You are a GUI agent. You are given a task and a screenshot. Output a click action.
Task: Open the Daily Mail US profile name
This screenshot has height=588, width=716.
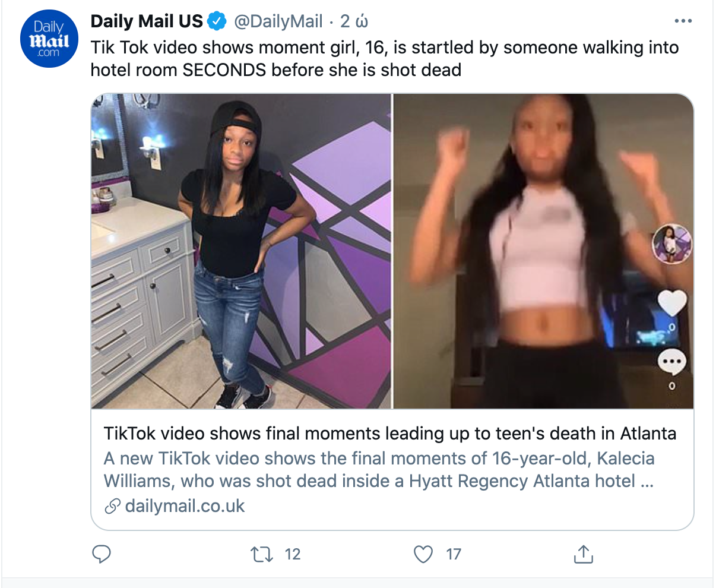147,22
